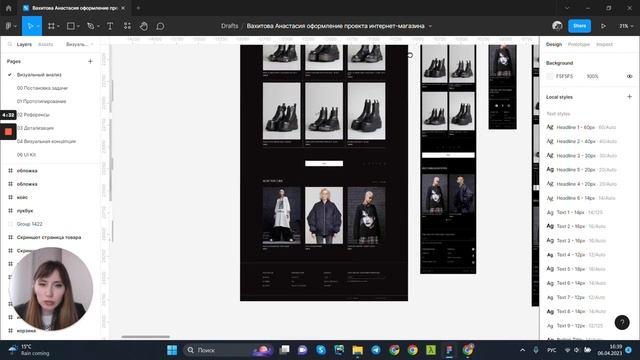Select the Pen tool
Image resolution: width=640 pixels, height=360 pixels.
tap(90, 26)
